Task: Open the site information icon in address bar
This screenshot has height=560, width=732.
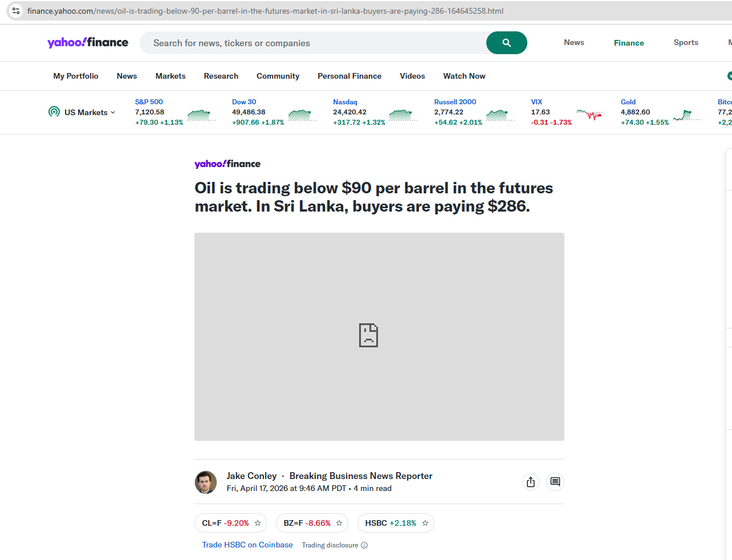Action: (16, 11)
